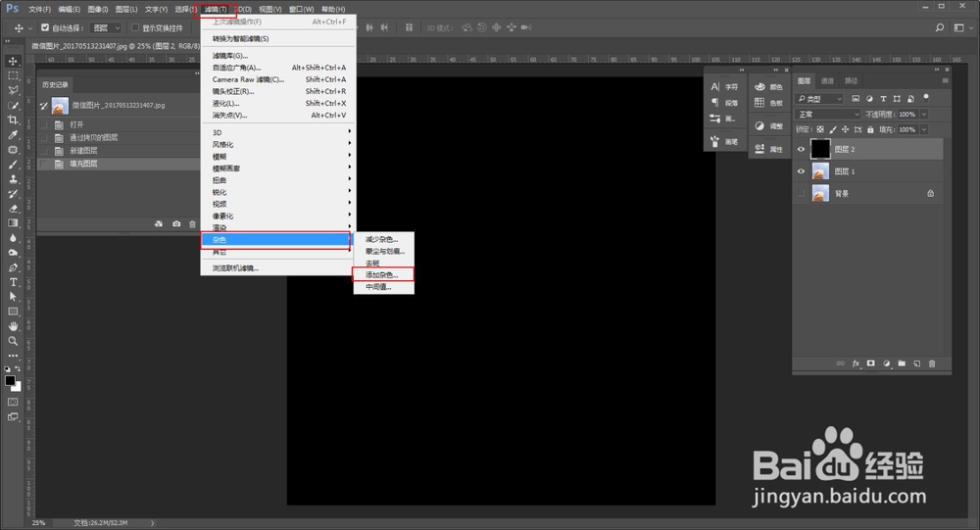Select the Eraser tool
The image size is (980, 530).
click(13, 209)
